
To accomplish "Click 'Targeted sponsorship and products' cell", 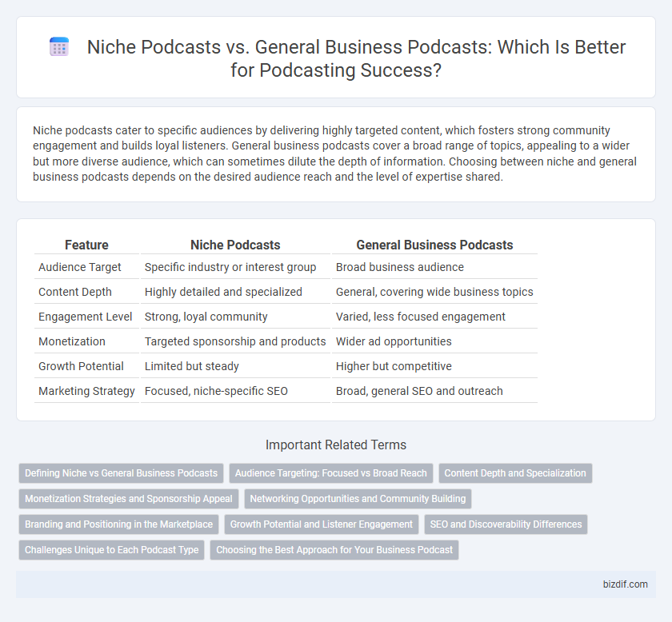I will point(235,342).
